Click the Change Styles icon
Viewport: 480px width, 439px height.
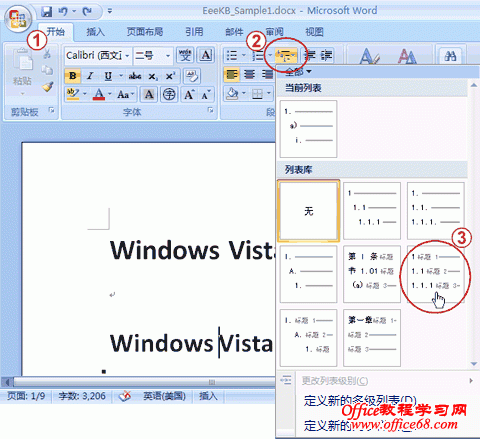click(407, 56)
